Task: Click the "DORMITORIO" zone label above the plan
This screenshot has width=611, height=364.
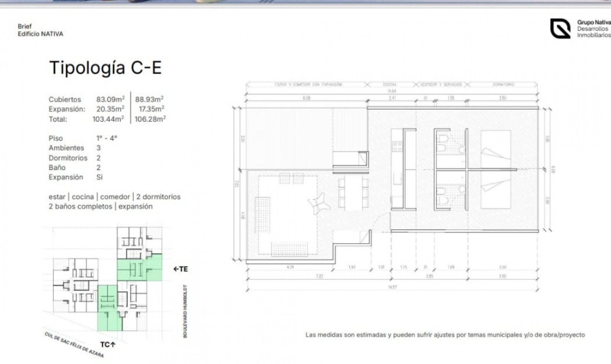Action: click(x=503, y=84)
